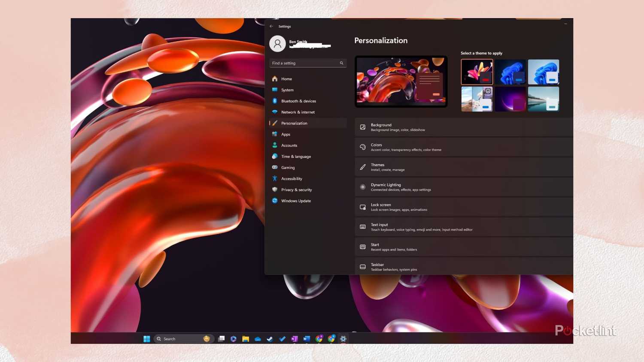644x362 pixels.
Task: Click the Gaming controller icon
Action: pyautogui.click(x=275, y=167)
